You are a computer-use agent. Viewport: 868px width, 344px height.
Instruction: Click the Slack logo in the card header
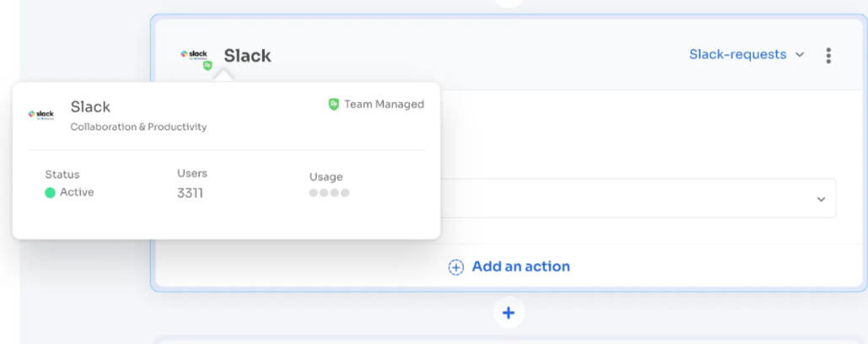point(194,54)
